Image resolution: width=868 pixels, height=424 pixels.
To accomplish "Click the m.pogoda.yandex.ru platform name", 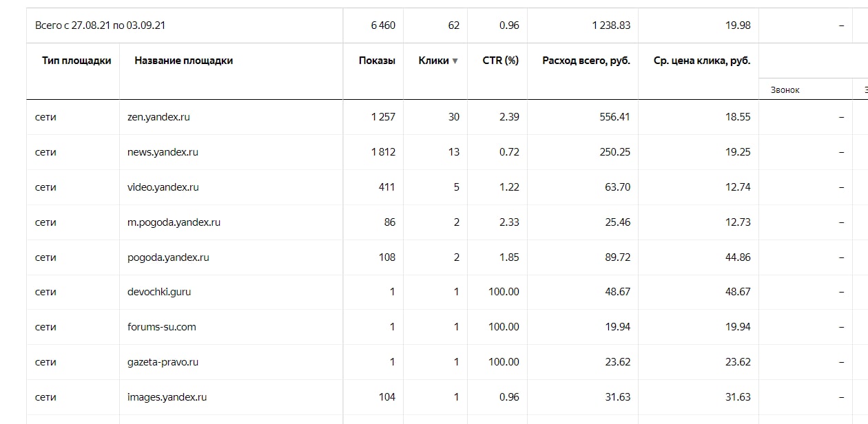I will [x=174, y=222].
